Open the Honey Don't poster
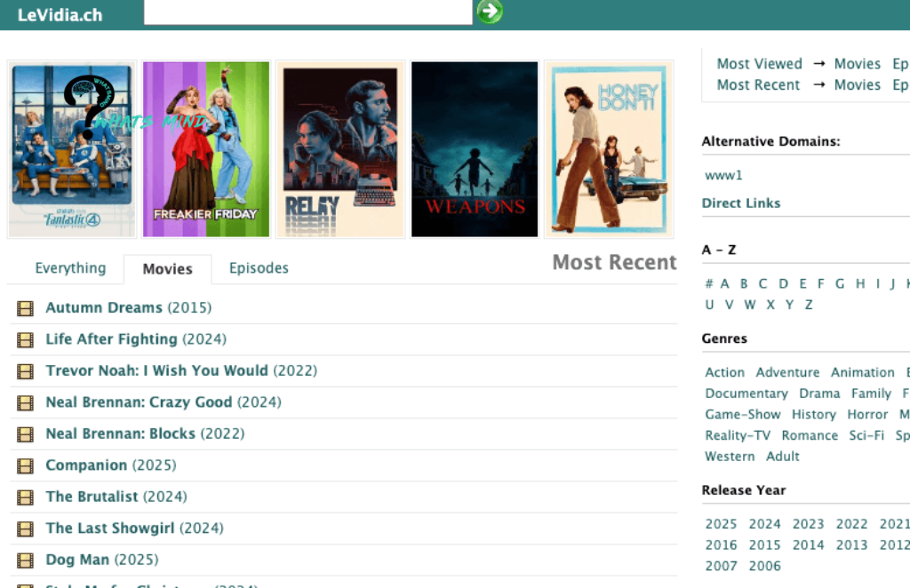Screen dimensions: 910x588 tap(608, 148)
